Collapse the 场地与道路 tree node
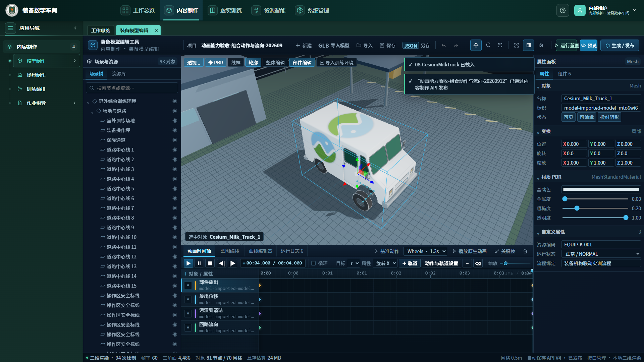 (92, 111)
